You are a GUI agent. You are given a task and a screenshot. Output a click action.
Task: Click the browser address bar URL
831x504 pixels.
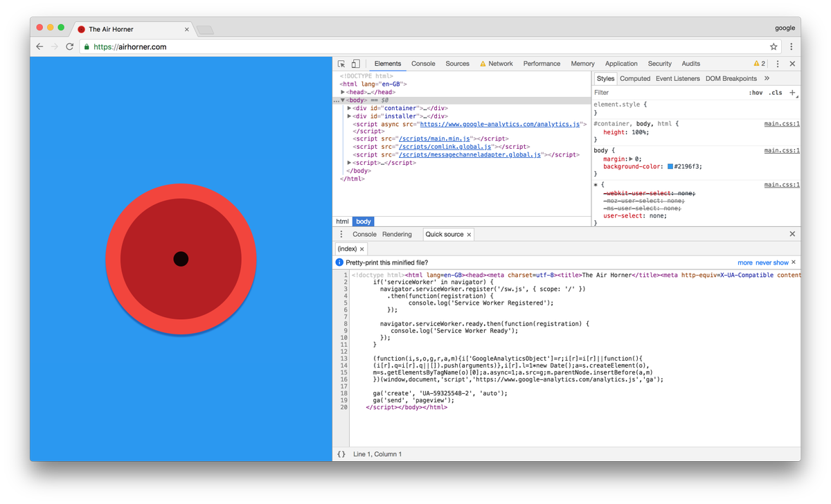pyautogui.click(x=129, y=47)
